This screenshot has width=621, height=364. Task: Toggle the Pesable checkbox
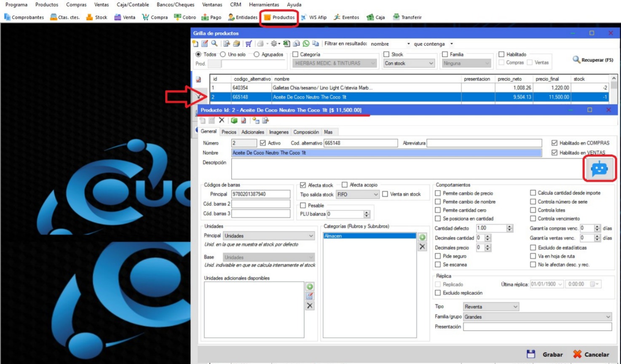click(303, 206)
